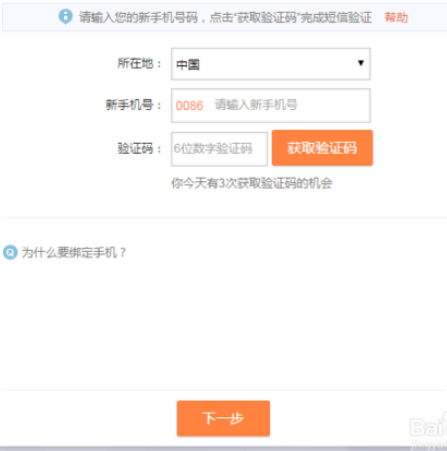Click the blue question icon beside 为什么要绑定手机
447x451 pixels.
10,252
